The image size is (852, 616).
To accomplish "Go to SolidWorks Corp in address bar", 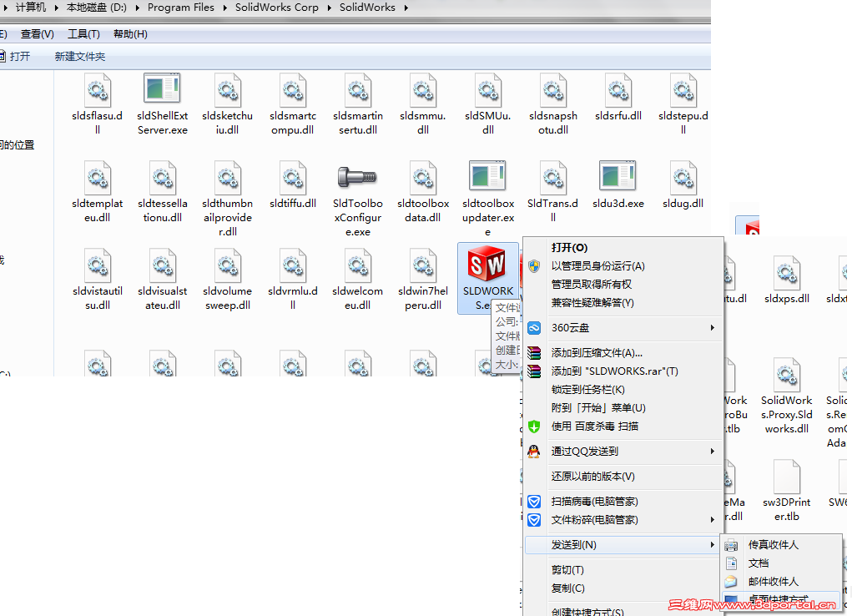I will (x=276, y=8).
